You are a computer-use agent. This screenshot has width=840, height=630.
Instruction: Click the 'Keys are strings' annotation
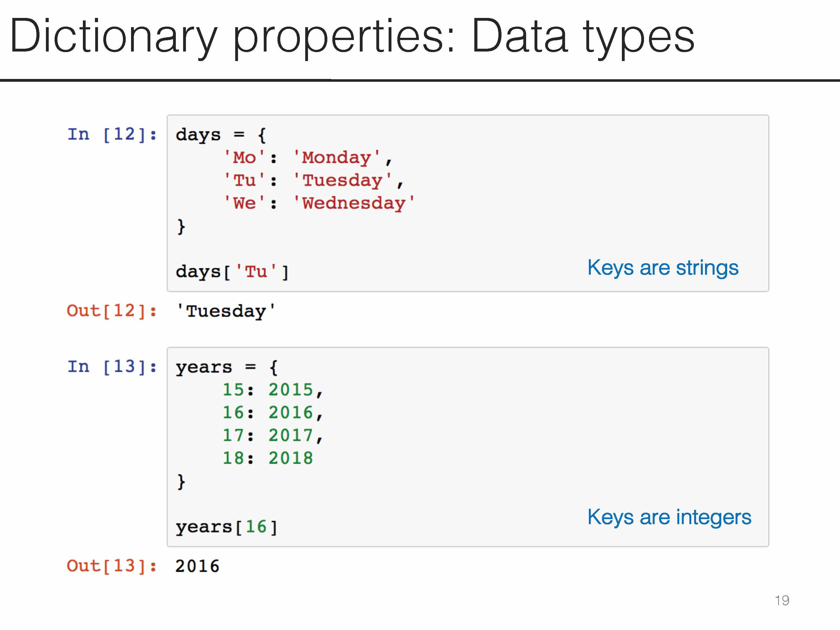(x=663, y=268)
